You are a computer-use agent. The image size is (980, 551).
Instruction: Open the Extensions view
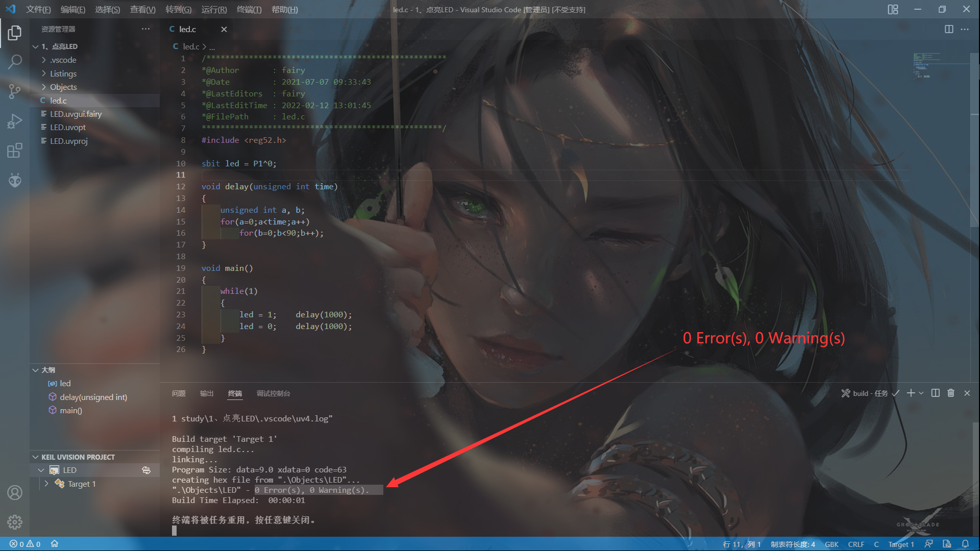point(15,151)
